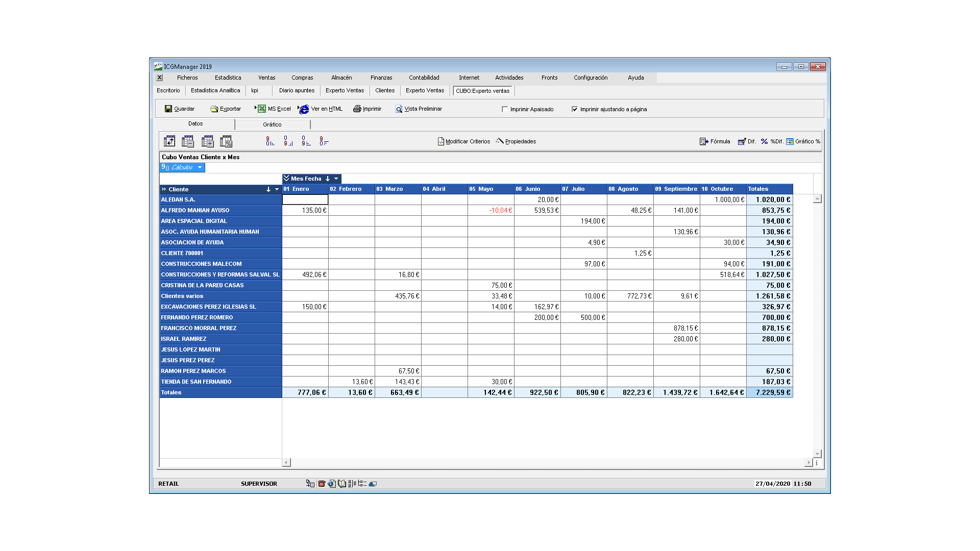Uncheck Imprimir ajustando a página
This screenshot has width=980, height=551.
pyautogui.click(x=575, y=109)
